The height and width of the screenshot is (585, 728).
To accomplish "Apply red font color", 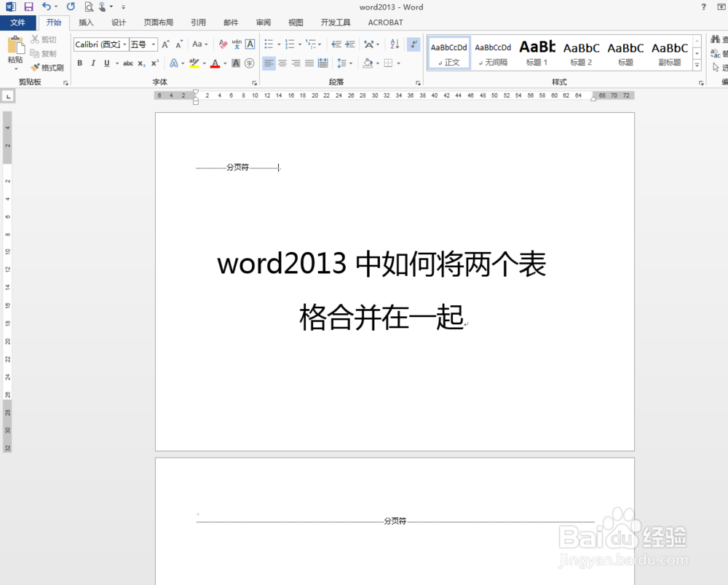I will [215, 63].
